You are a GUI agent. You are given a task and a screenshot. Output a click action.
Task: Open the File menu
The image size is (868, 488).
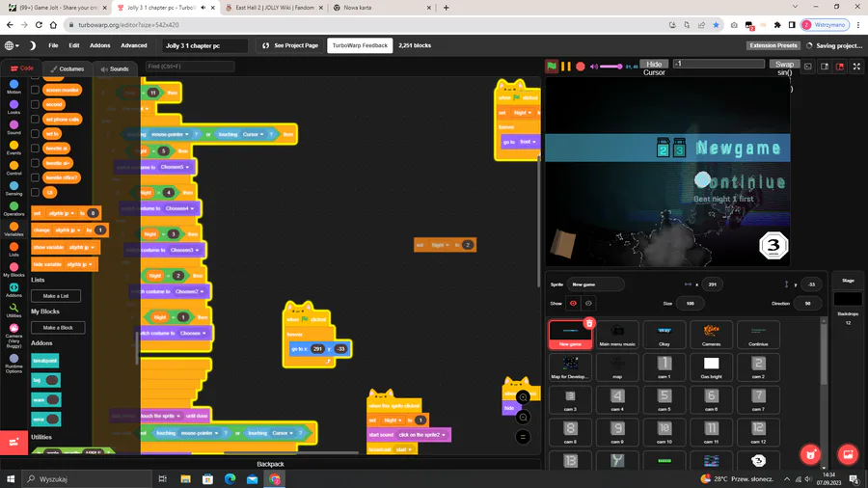53,45
